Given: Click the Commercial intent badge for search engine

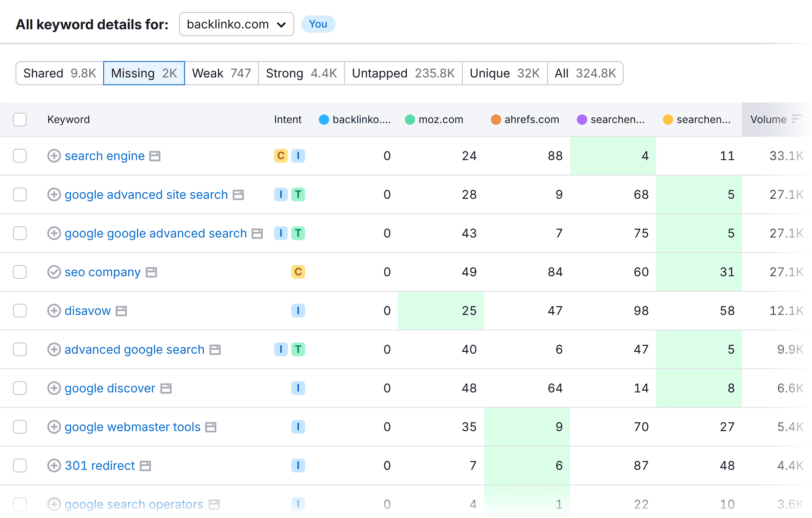Looking at the screenshot, I should [280, 156].
